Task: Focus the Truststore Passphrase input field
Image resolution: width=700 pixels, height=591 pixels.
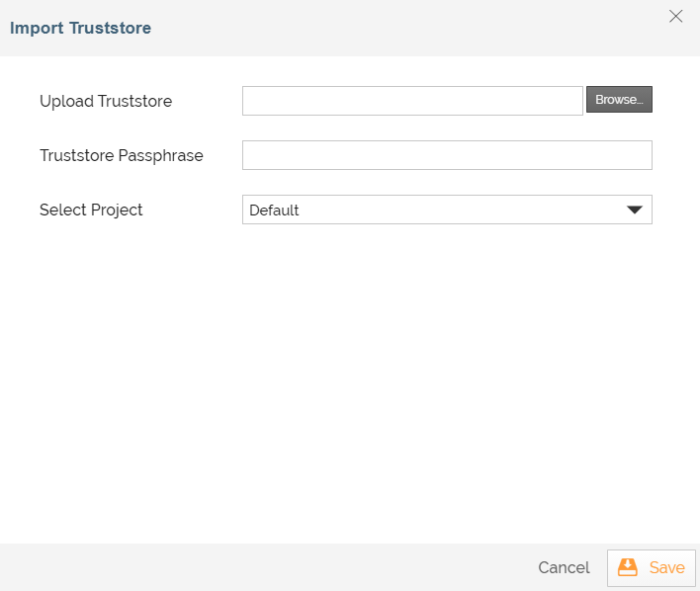Action: 447,155
